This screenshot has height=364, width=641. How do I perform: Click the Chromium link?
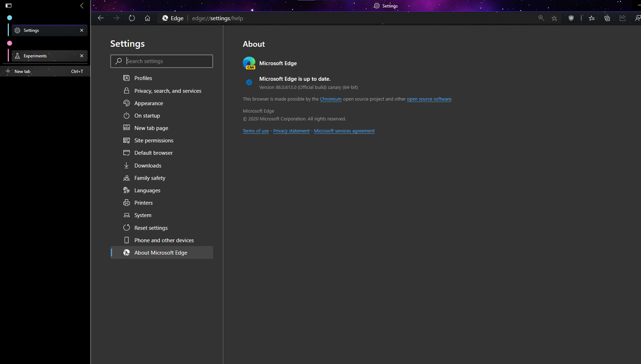pyautogui.click(x=330, y=99)
